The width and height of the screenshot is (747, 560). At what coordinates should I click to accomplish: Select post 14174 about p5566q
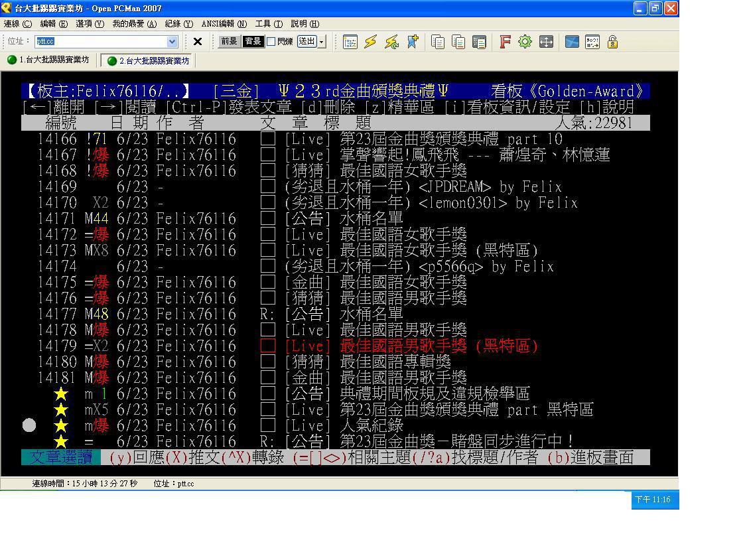pyautogui.click(x=336, y=267)
